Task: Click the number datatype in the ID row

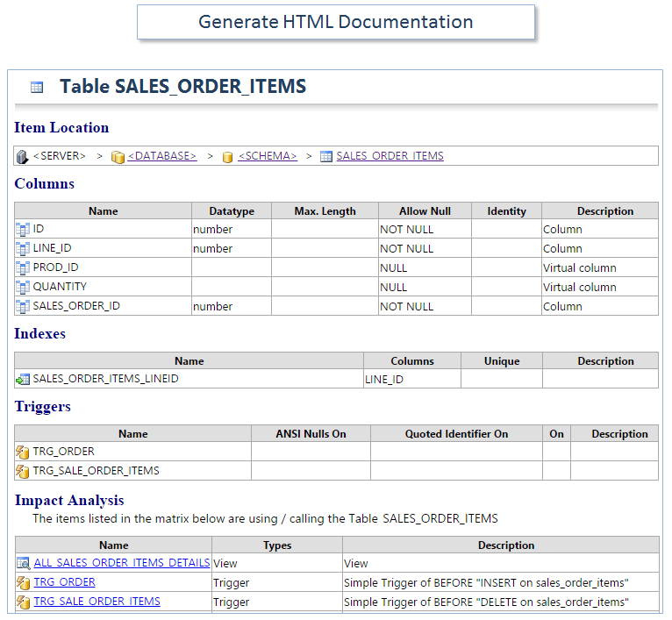Action: point(212,229)
